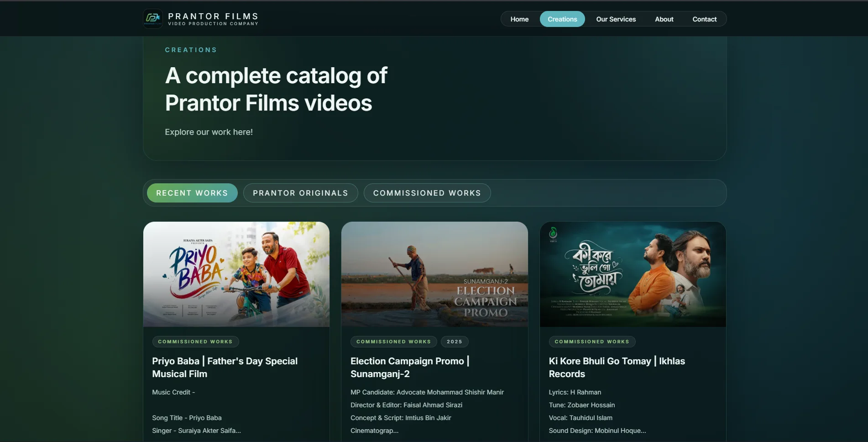Click the Prantor Films logo icon

[153, 19]
